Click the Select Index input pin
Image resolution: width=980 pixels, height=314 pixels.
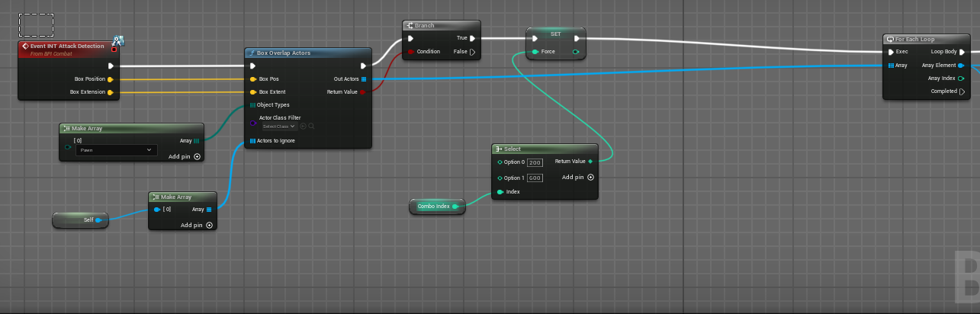click(500, 192)
